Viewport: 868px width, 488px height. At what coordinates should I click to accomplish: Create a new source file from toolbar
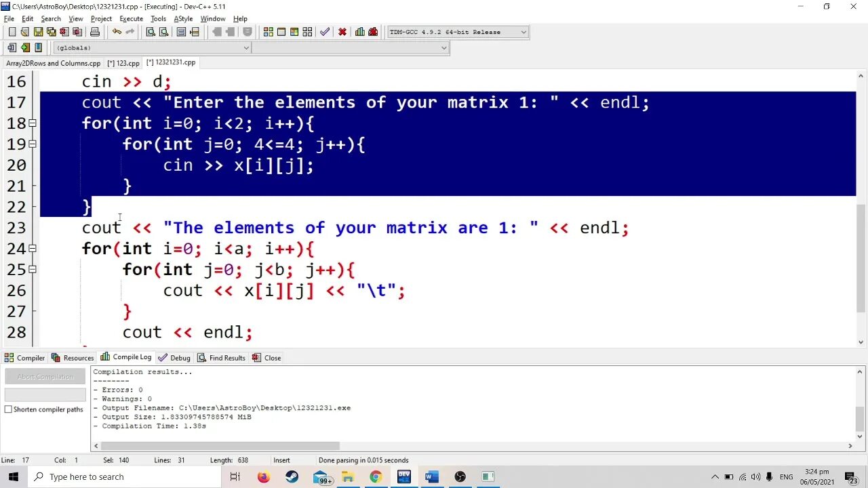pyautogui.click(x=12, y=32)
